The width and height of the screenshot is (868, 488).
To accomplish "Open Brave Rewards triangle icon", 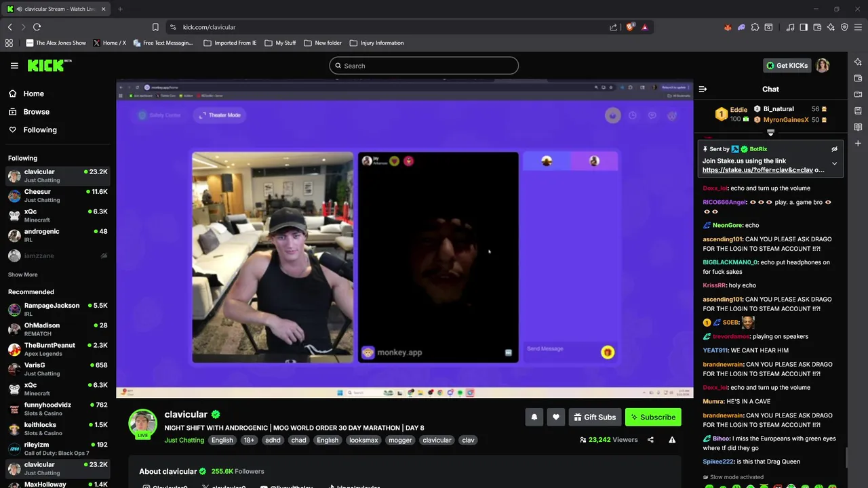I will pos(644,27).
